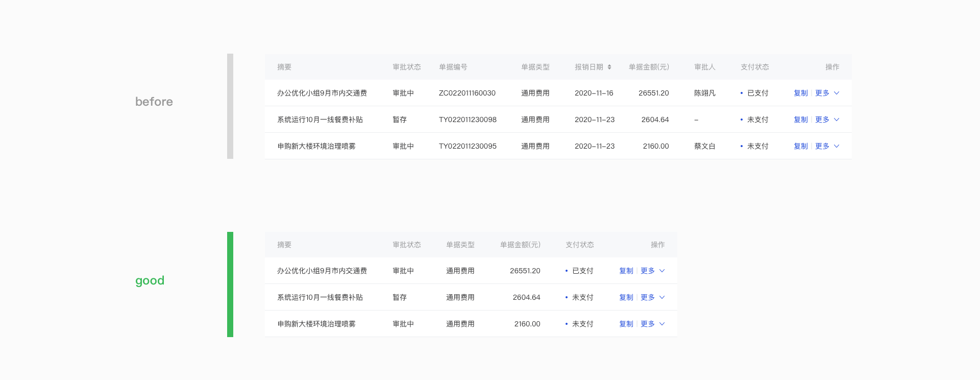This screenshot has width=980, height=380.
Task: Click document number TY022011230098
Action: point(468,120)
